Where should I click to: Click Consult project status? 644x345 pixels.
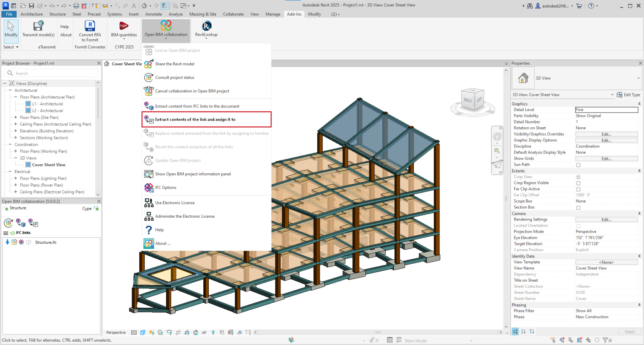[x=174, y=77]
